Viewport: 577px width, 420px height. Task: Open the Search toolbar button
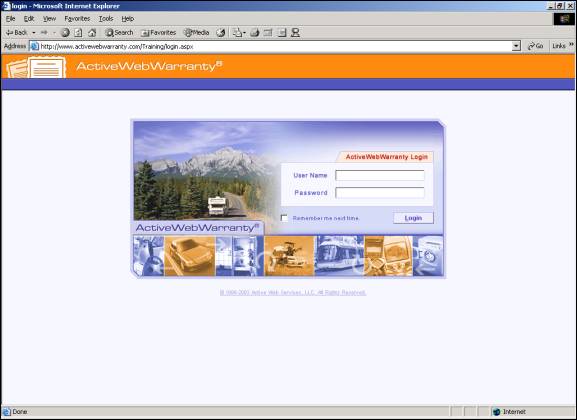(119, 33)
